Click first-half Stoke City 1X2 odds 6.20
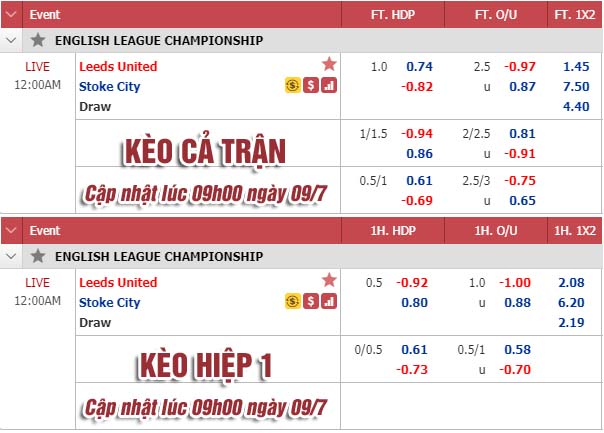604x433 pixels. click(571, 303)
